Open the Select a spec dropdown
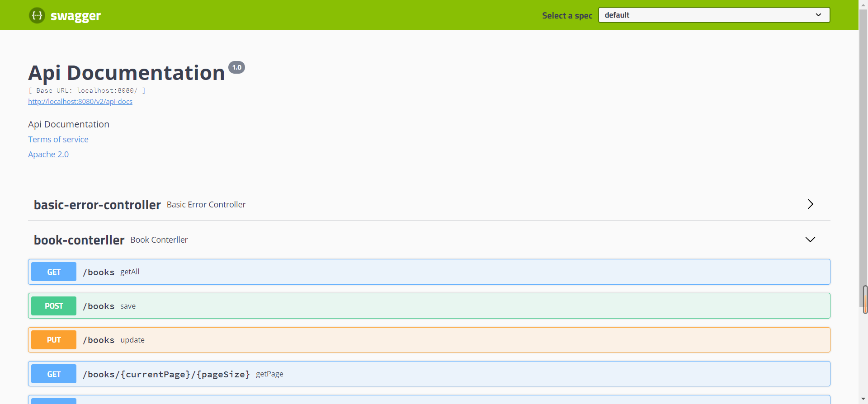Viewport: 868px width, 404px height. pos(714,15)
